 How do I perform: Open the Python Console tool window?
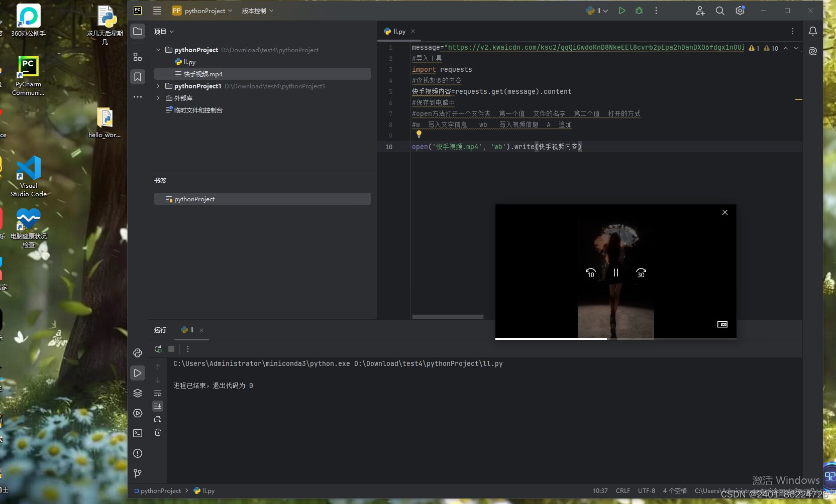tap(138, 353)
